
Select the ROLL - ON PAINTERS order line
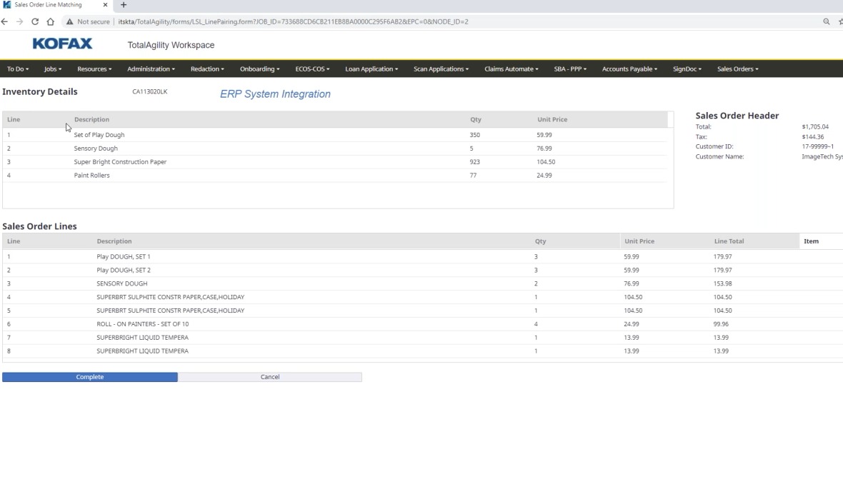[x=143, y=324]
